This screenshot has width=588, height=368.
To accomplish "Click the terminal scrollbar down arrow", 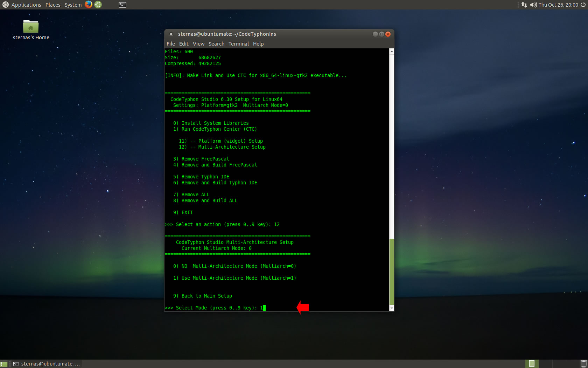I will point(392,308).
